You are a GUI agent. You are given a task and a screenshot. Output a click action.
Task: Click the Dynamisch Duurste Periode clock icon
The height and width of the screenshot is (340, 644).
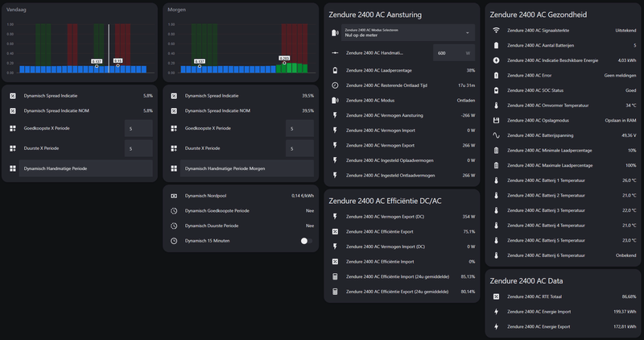174,226
